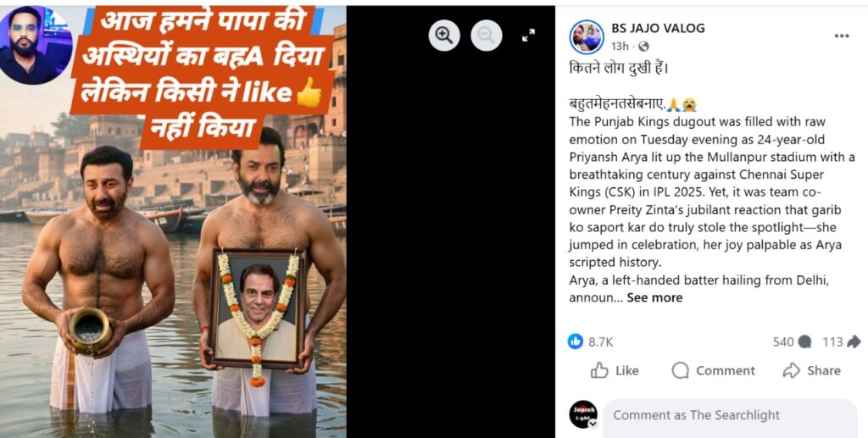Click the blue like reaction icon
868x438 pixels.
[576, 341]
